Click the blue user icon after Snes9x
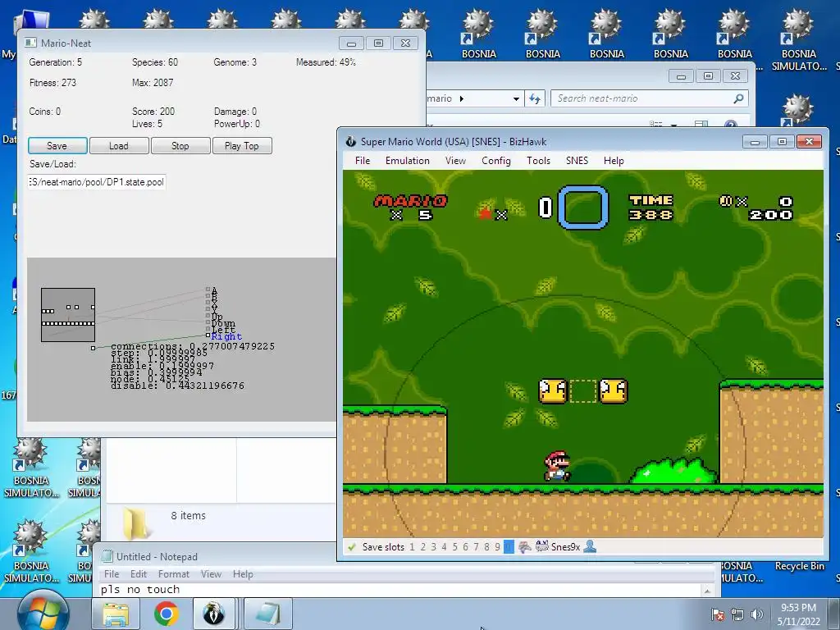 [590, 546]
